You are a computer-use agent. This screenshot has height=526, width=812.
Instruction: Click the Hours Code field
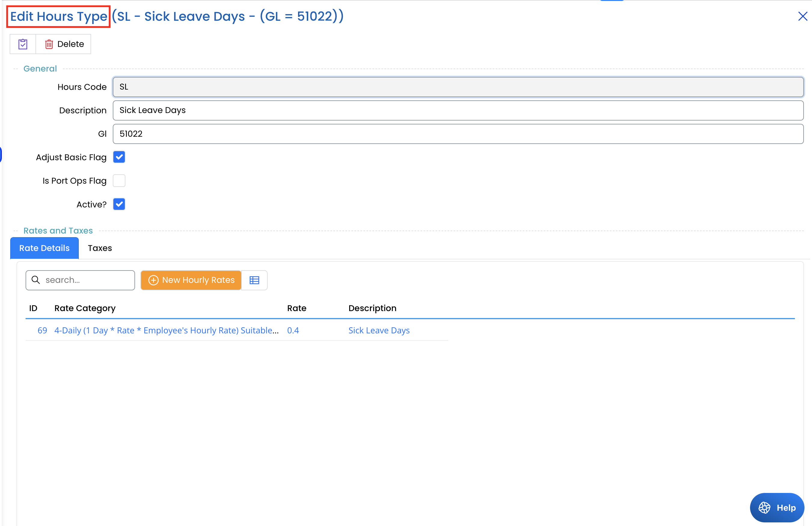point(458,87)
